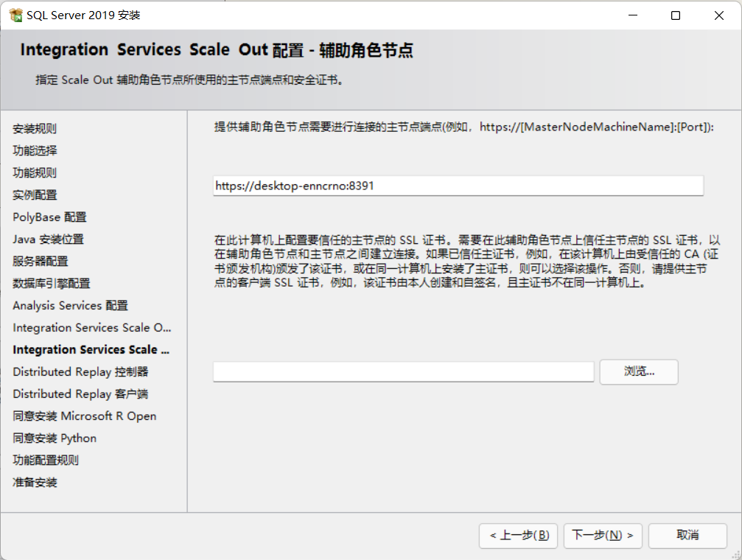Click the page heading Integration Services Scale Out 配置
This screenshot has height=560, width=742.
pyautogui.click(x=217, y=49)
